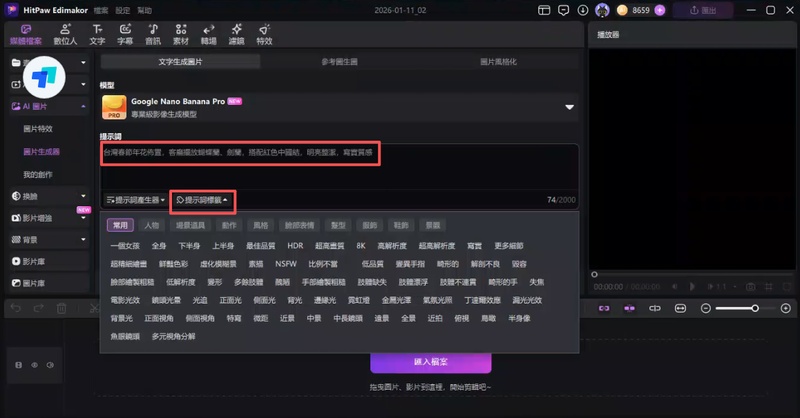Click the undo arrow in timeline toolbar
This screenshot has width=800, height=418.
point(16,308)
